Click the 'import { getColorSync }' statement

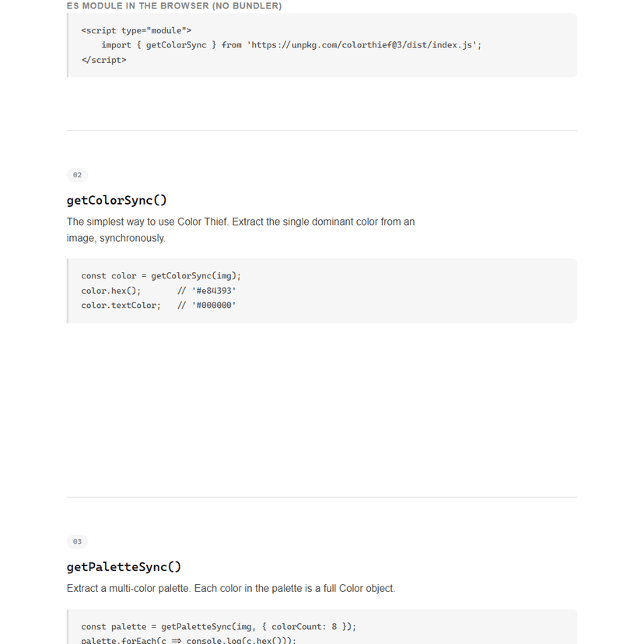(159, 45)
